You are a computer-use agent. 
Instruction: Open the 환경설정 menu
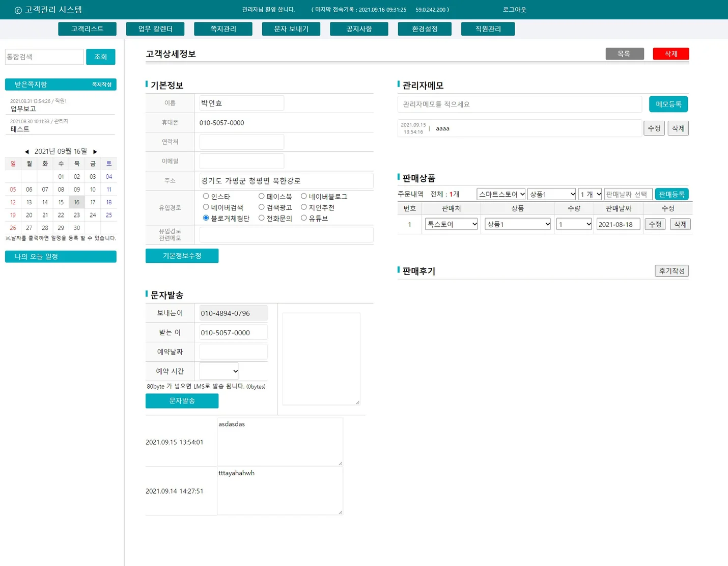tap(425, 29)
